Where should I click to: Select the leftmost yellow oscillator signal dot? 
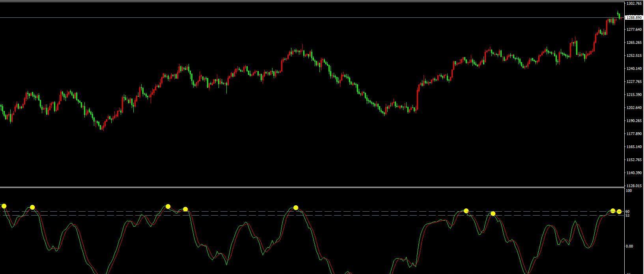pyautogui.click(x=4, y=206)
